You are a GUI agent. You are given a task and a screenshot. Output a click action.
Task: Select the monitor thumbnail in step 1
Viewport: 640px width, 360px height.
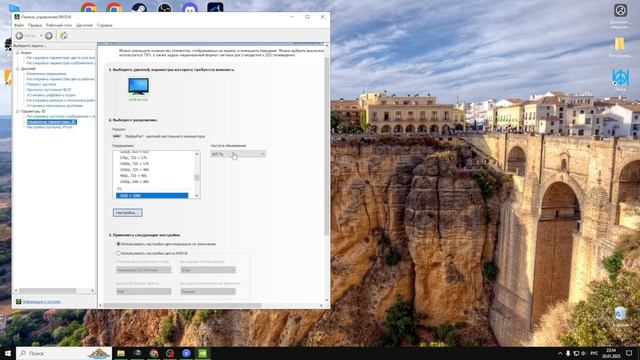click(138, 87)
